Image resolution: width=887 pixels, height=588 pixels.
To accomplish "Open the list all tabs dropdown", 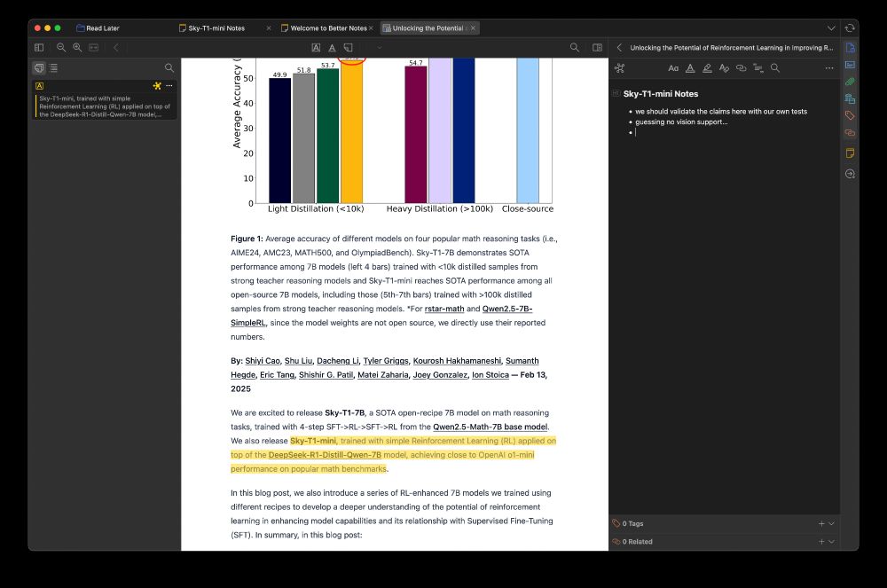I will (831, 28).
